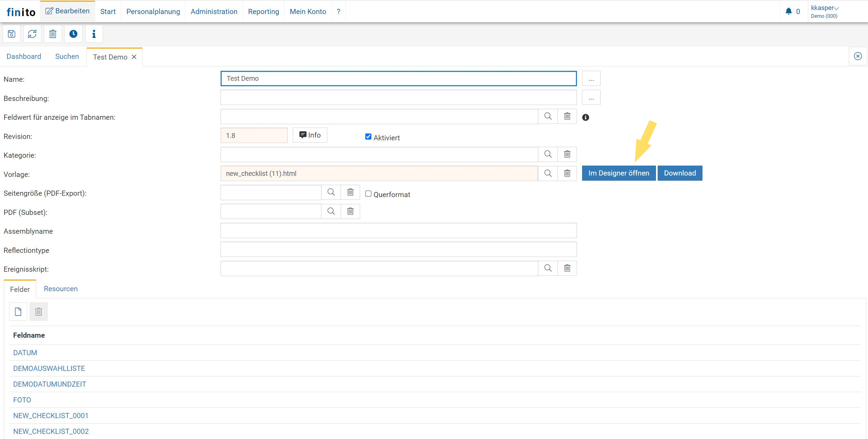The image size is (868, 439).
Task: Clear Kategorie field with trash icon
Action: (x=567, y=154)
